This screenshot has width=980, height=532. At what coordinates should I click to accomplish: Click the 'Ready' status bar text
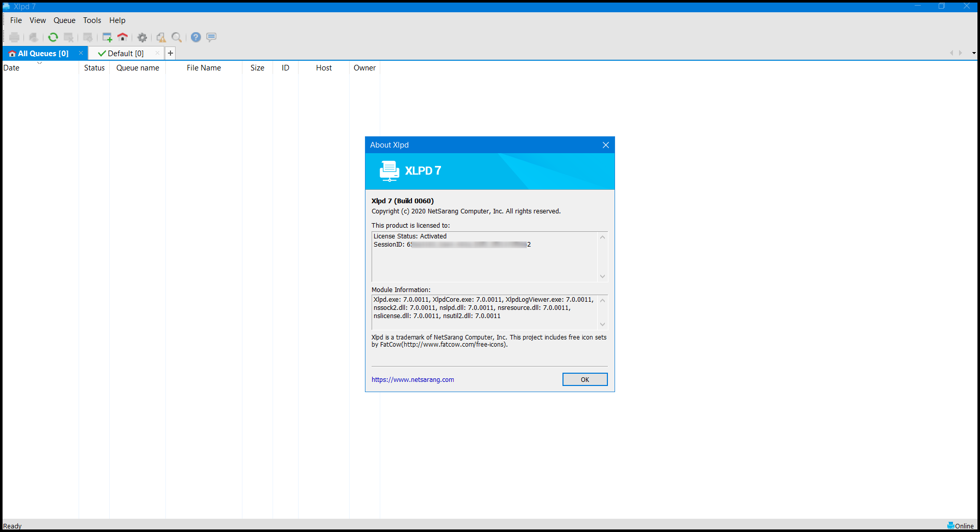pyautogui.click(x=12, y=526)
